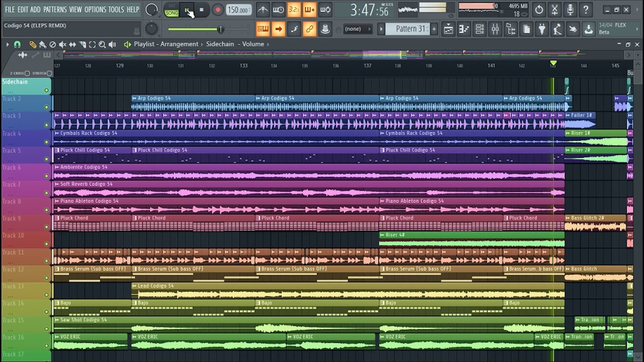This screenshot has height=362, width=644.
Task: Click the Sidechain breadcrumb selector
Action: coord(220,44)
